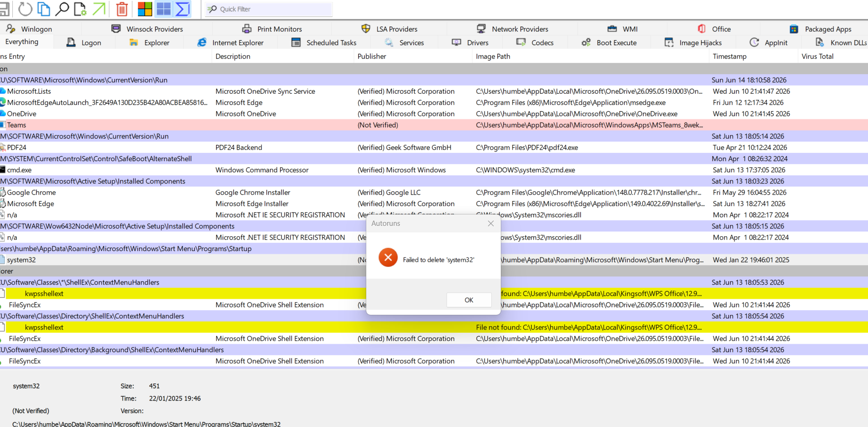The height and width of the screenshot is (427, 868).
Task: Click the 'Windows Command Processor' description cell
Action: click(x=262, y=170)
